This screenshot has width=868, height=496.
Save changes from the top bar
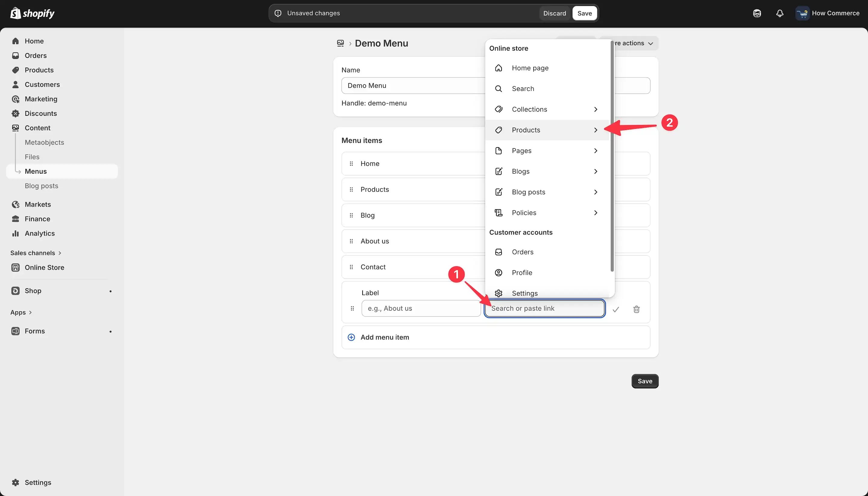[584, 13]
